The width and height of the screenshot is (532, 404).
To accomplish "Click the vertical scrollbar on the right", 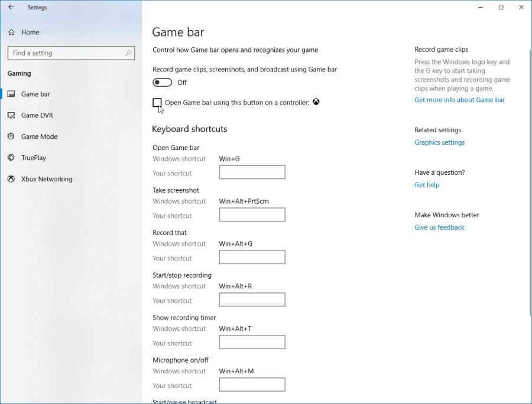I will pyautogui.click(x=530, y=183).
